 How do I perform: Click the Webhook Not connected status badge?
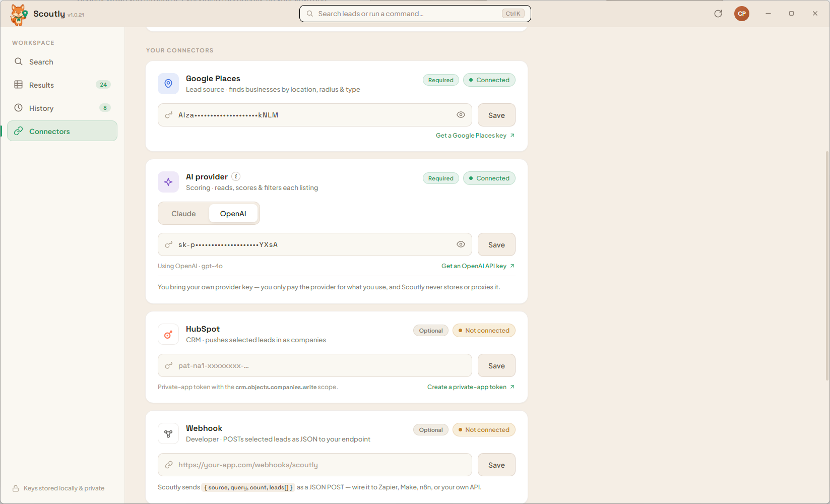484,430
